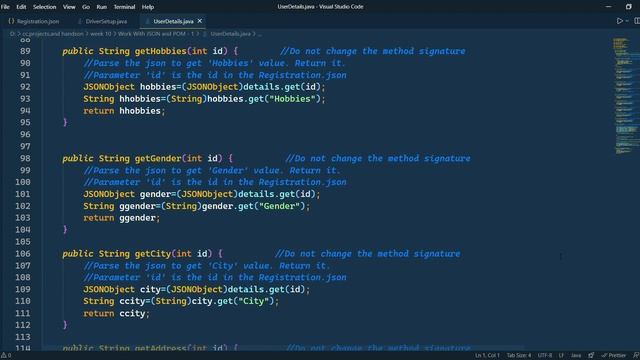Click the 'hobbies' variable declared on line 92
Viewport: 640px width, 360px height.
158,87
